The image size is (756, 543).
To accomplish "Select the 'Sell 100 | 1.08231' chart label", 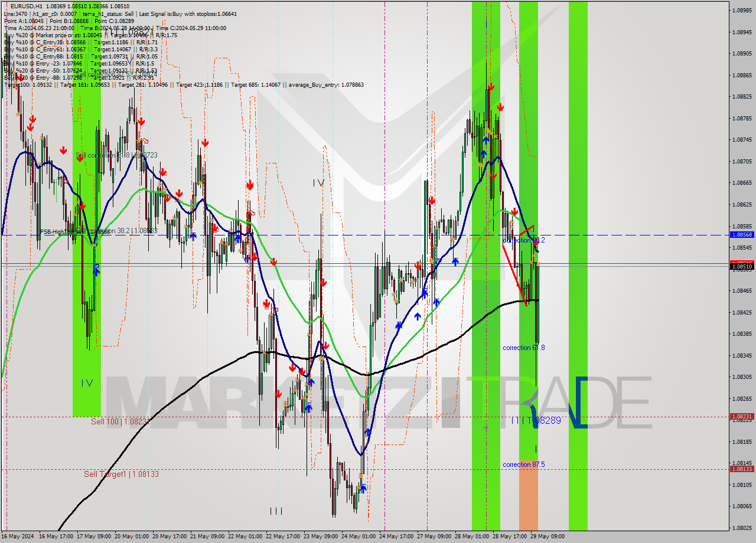I will tap(120, 421).
